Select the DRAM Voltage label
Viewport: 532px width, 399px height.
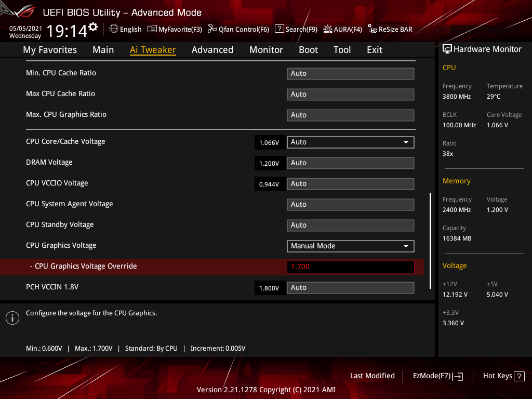49,162
